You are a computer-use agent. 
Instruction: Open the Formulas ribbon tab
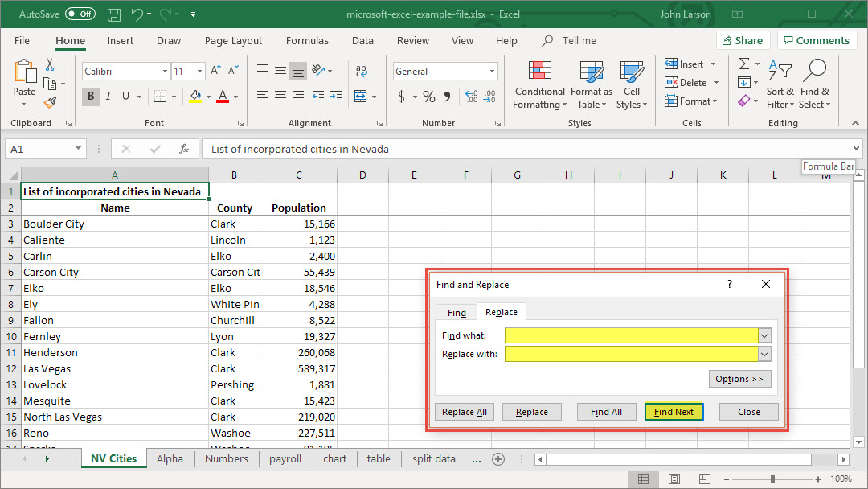(307, 40)
